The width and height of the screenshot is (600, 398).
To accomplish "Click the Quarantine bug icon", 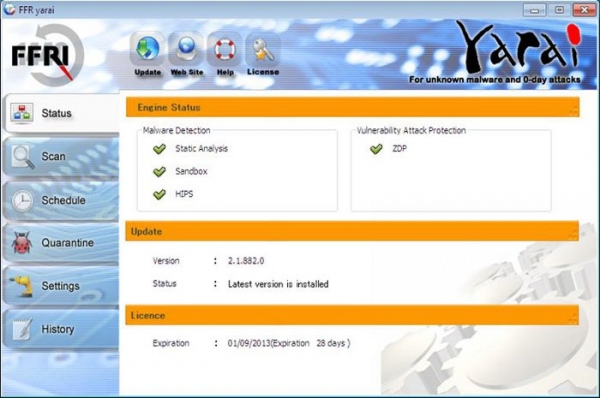I will (21, 243).
